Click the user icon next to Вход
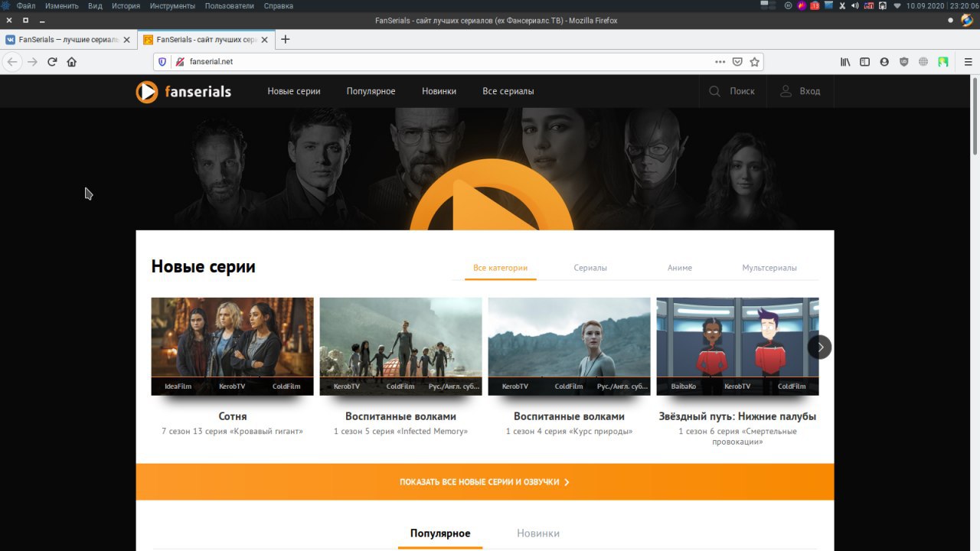 tap(786, 91)
